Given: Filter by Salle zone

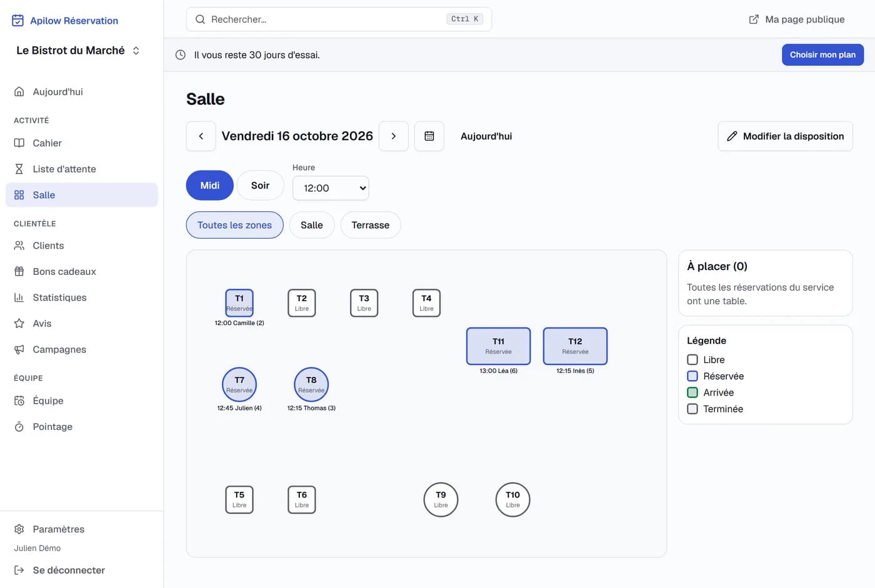Looking at the screenshot, I should coord(312,225).
